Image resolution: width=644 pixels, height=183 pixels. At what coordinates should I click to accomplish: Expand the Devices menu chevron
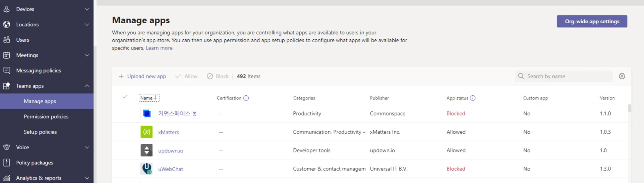coord(87,9)
